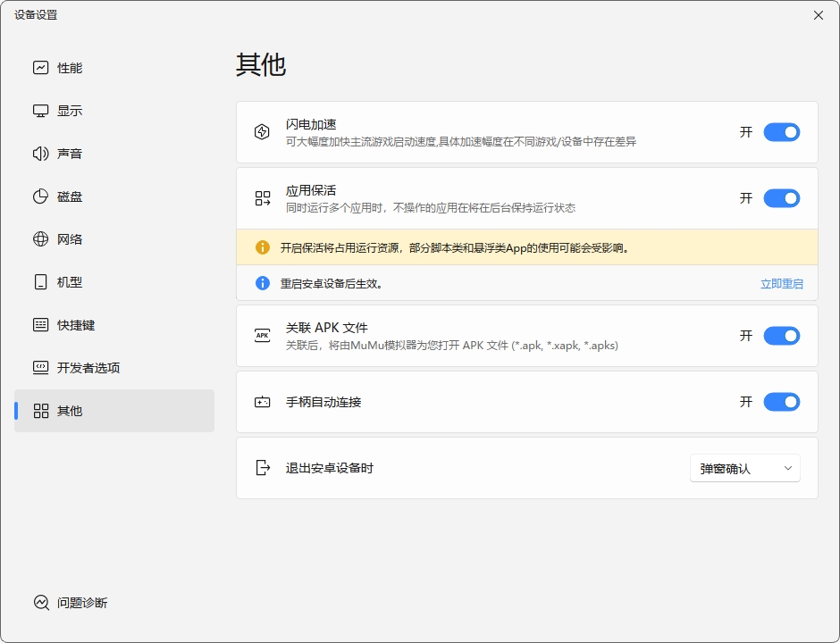Image resolution: width=840 pixels, height=643 pixels.
Task: Expand dropdown chevron for 退出安卓设备时
Action: point(788,468)
